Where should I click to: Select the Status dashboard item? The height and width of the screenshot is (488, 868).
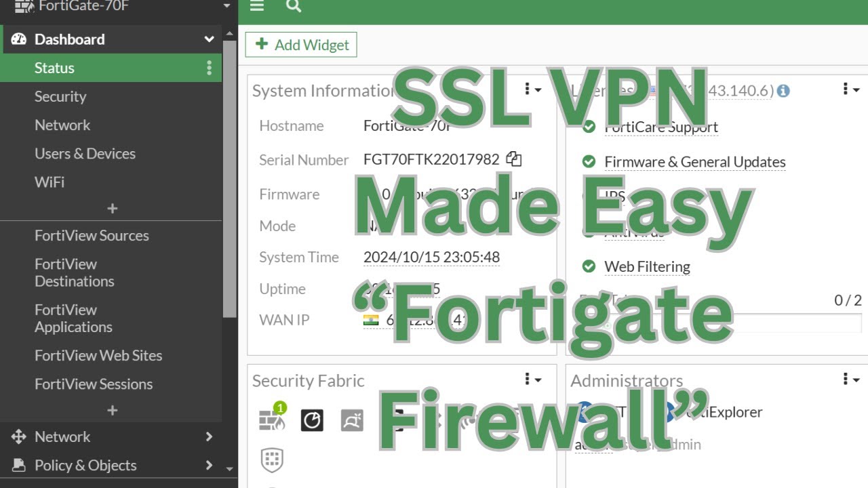(x=111, y=68)
